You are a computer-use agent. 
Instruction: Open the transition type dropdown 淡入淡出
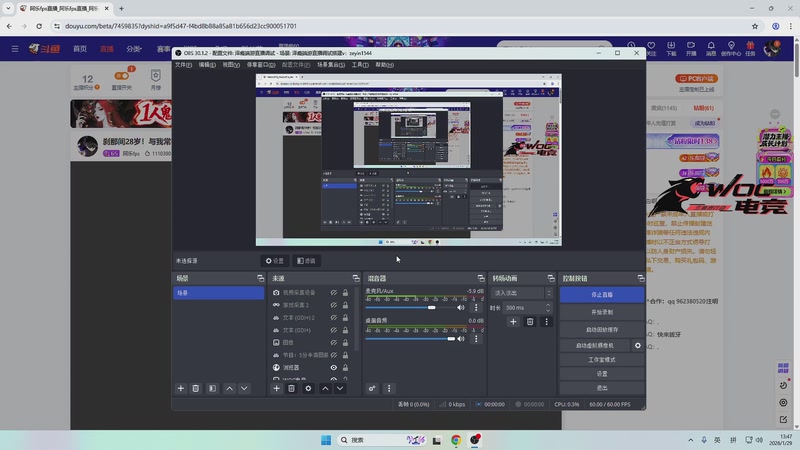[x=522, y=293]
